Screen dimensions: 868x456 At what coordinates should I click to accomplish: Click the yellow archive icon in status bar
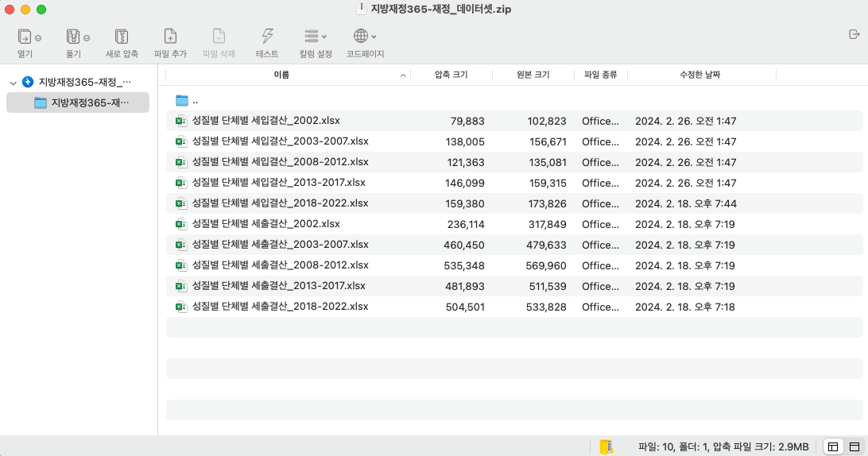coord(606,446)
